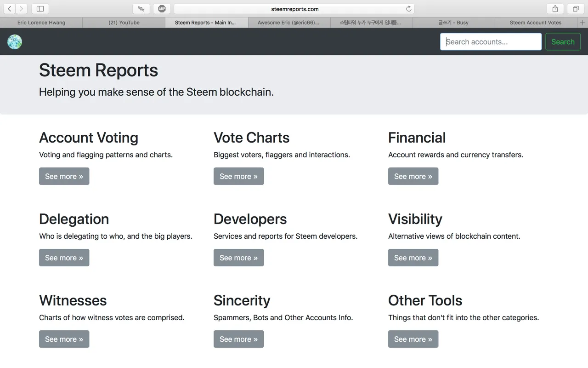The height and width of the screenshot is (368, 588).
Task: Focus the Search accounts field
Action: tap(491, 42)
